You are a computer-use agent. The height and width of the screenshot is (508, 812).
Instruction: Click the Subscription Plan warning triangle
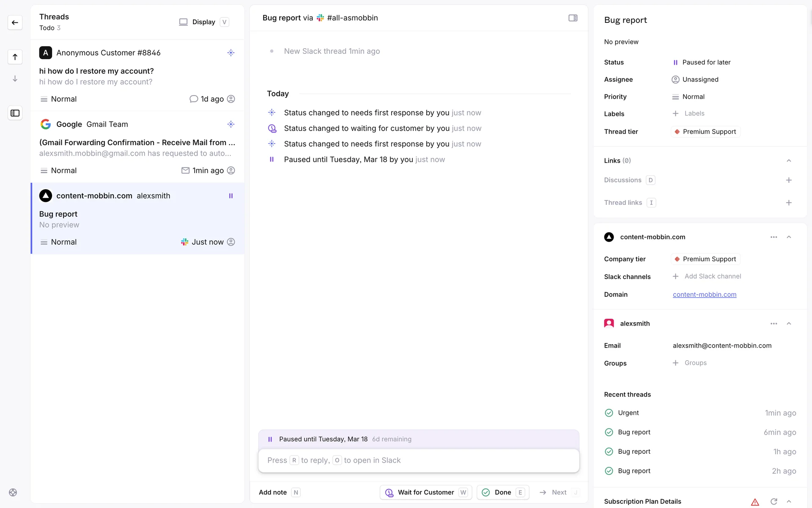click(x=755, y=502)
